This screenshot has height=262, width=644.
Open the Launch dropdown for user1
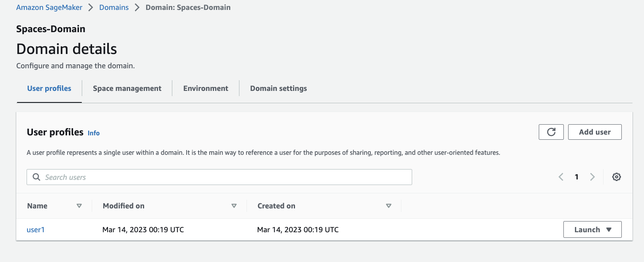pos(592,229)
